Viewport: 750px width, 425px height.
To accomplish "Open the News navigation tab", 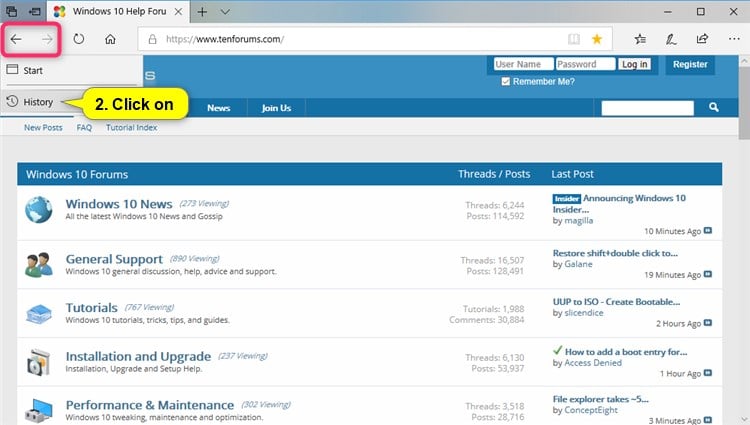I will click(x=219, y=108).
